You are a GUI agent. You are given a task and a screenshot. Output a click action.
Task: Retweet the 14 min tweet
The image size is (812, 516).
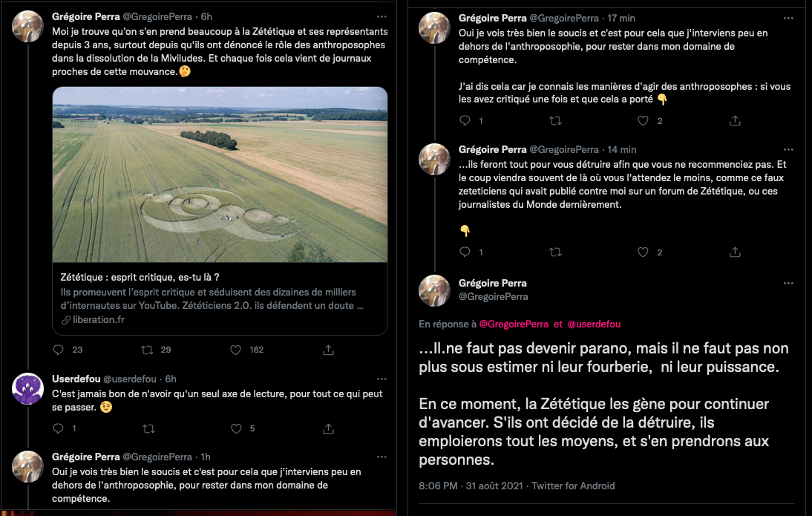click(554, 252)
